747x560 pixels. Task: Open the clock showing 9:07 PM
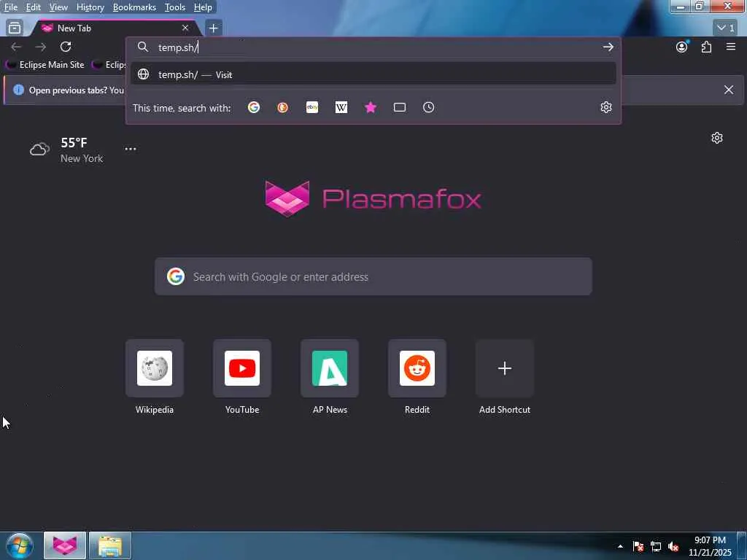pyautogui.click(x=710, y=546)
